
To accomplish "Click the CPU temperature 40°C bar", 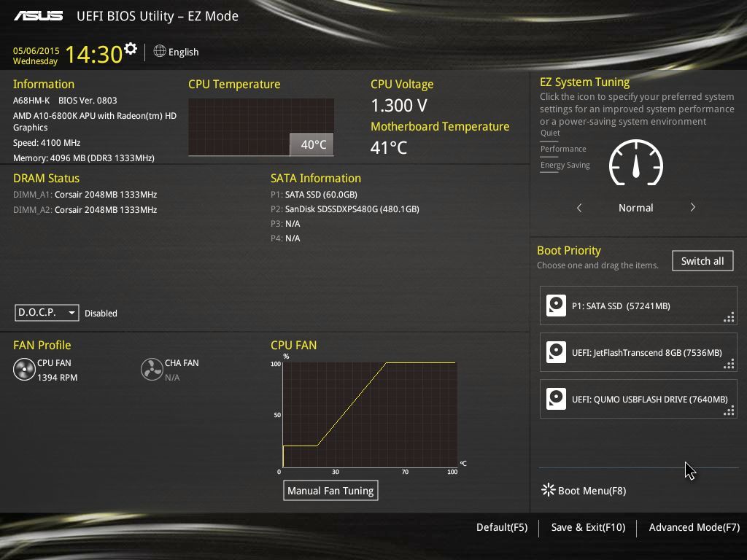I will pyautogui.click(x=311, y=144).
